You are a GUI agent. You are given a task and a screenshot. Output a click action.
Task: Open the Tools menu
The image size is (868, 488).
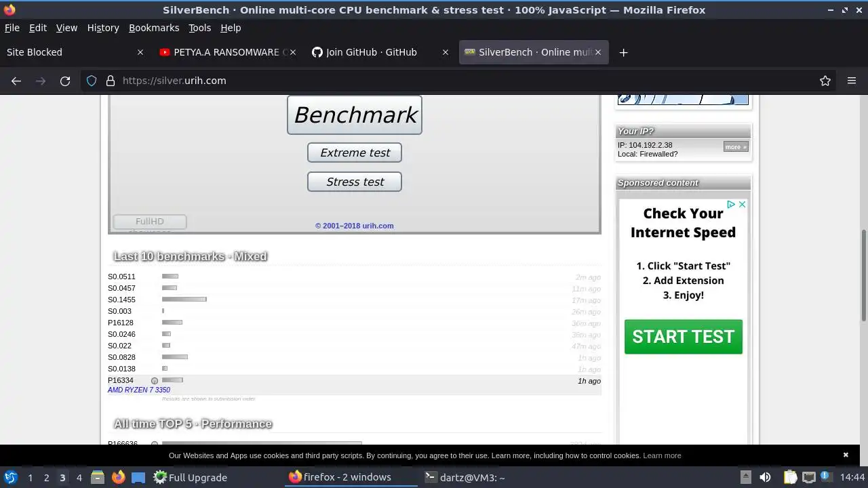tap(199, 28)
